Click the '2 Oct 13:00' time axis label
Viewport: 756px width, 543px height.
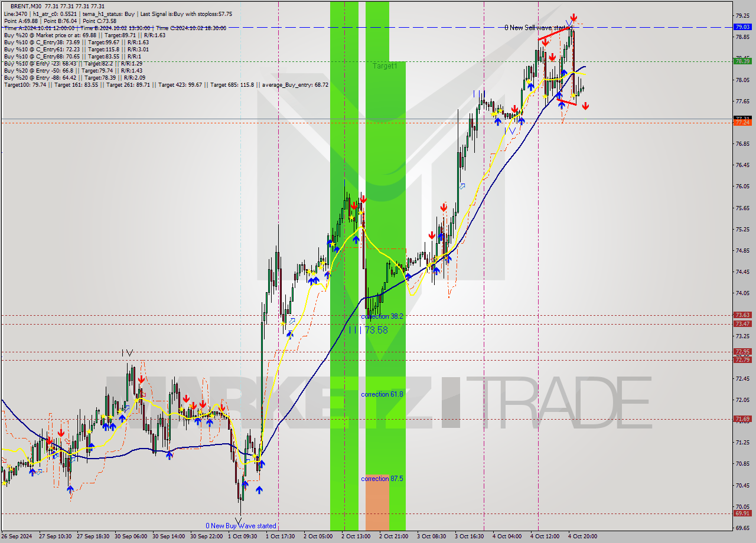tap(356, 537)
